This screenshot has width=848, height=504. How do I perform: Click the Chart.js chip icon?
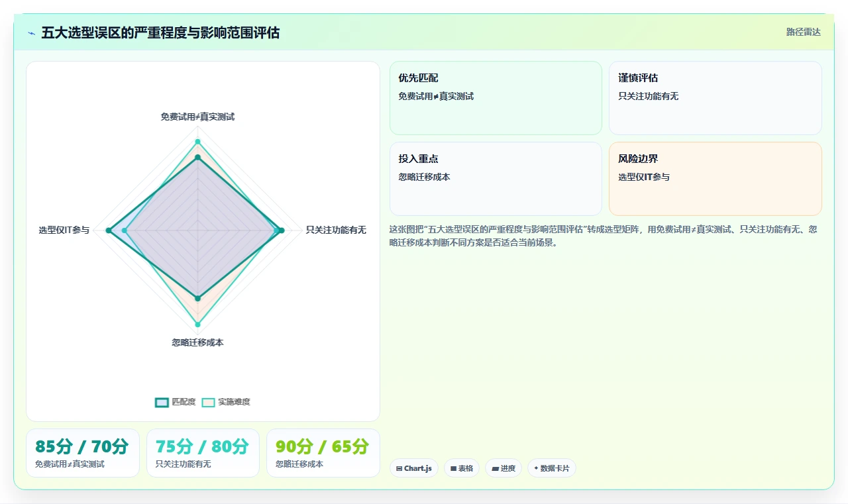[399, 468]
